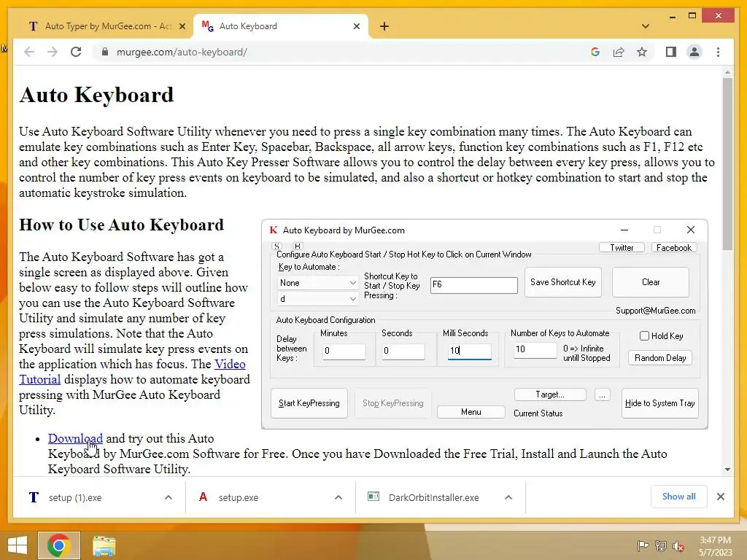
Task: Open the Chrome side panel
Action: click(x=671, y=52)
